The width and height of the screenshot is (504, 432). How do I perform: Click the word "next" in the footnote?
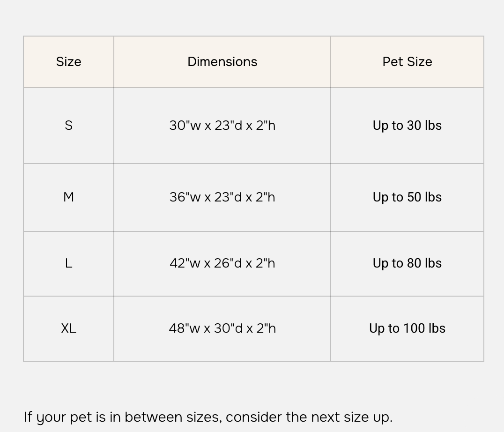pos(326,417)
